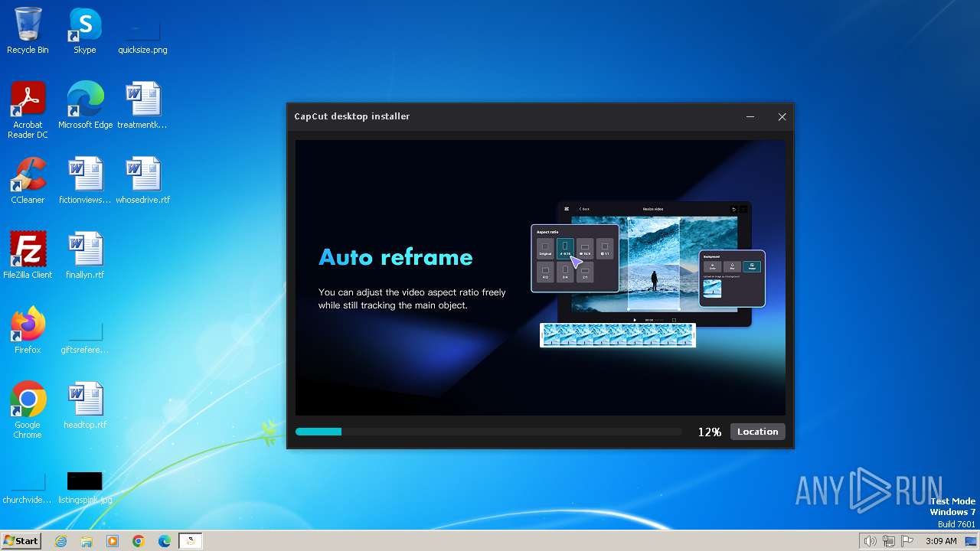Click the Location button in CapCut installer

coord(757,432)
